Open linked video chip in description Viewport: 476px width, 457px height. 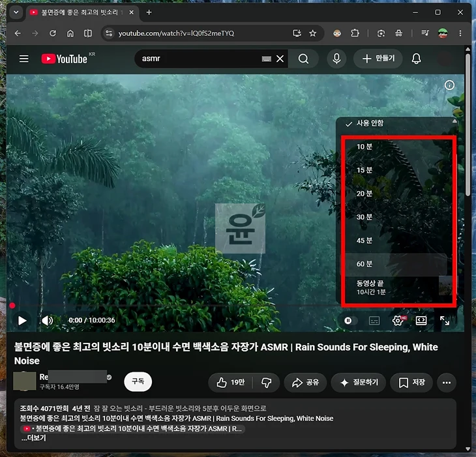(132, 429)
